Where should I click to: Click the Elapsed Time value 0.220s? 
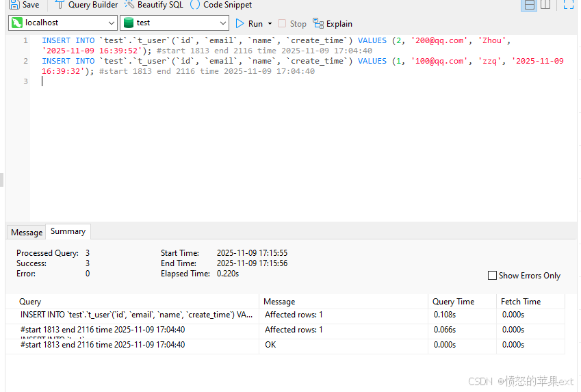[228, 274]
